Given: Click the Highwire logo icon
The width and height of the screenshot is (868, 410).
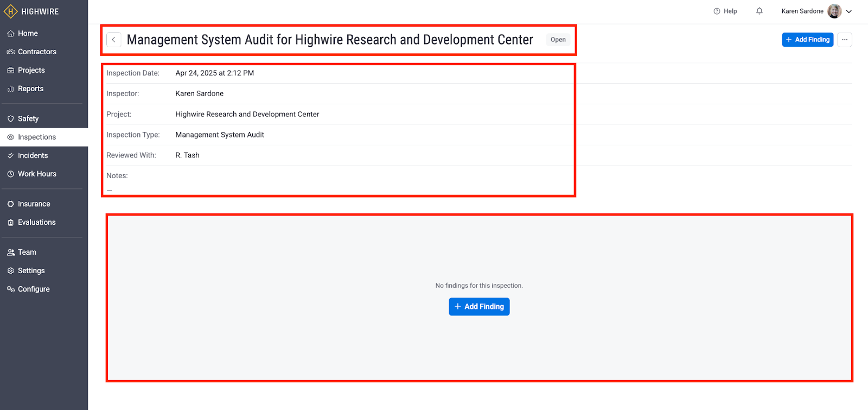Looking at the screenshot, I should (11, 11).
